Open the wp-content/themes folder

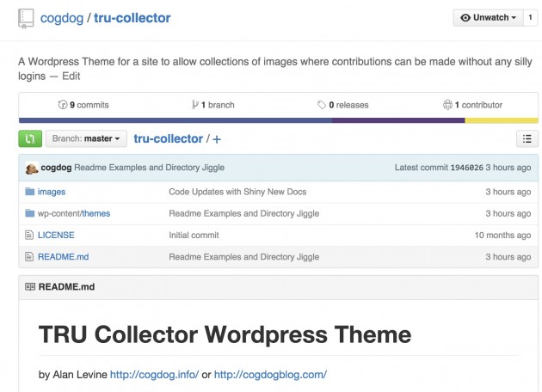point(74,213)
